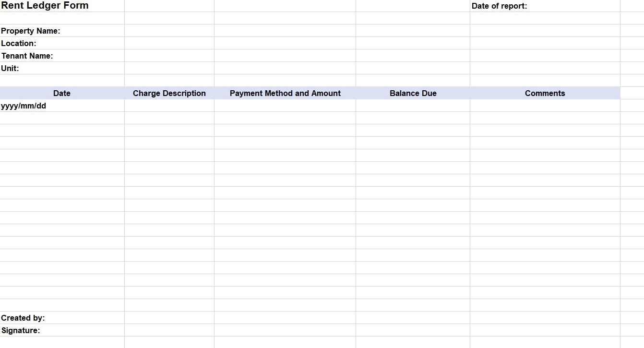Click the cell beside "Created by:"
This screenshot has height=348, width=644.
(x=169, y=318)
